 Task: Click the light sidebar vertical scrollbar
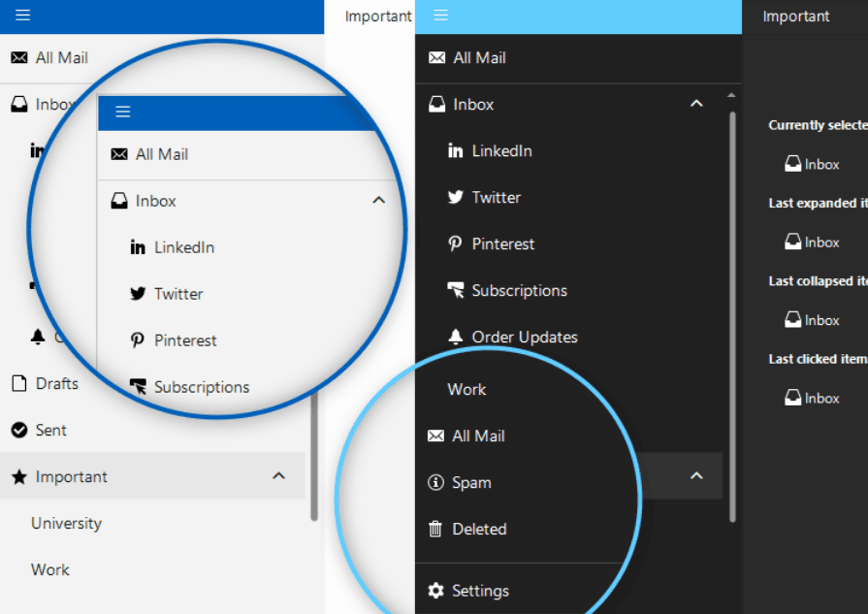tap(314, 457)
